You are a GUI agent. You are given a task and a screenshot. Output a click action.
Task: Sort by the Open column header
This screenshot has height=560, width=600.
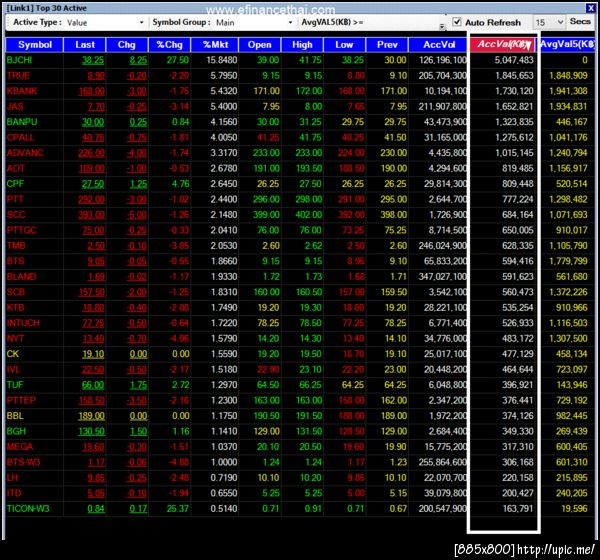point(259,45)
